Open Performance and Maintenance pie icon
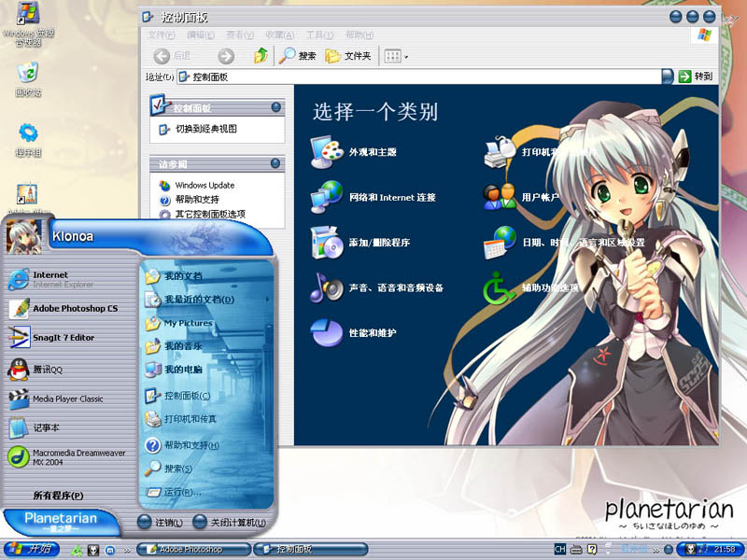The width and height of the screenshot is (747, 560). click(x=327, y=332)
